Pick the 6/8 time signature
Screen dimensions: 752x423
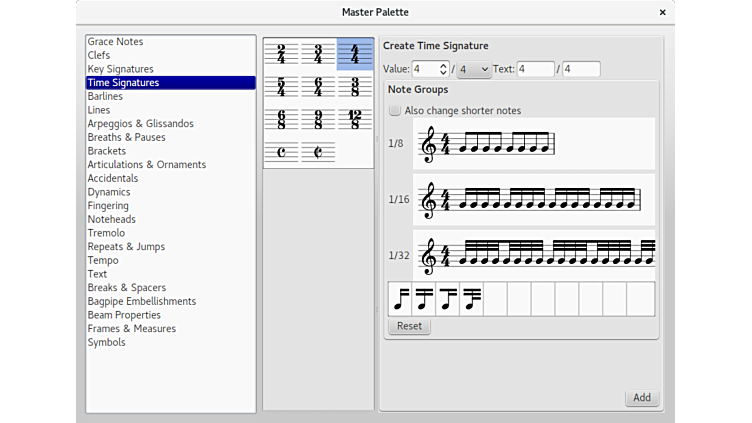(x=281, y=120)
